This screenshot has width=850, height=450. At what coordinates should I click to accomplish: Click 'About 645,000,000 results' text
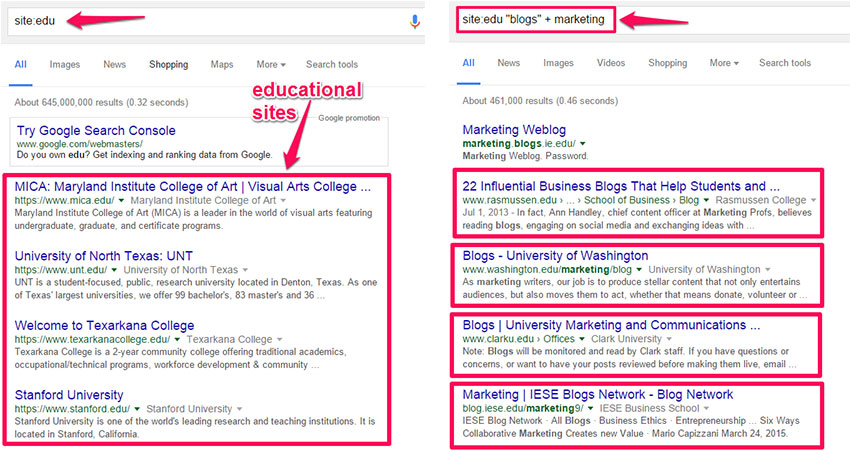click(x=101, y=102)
